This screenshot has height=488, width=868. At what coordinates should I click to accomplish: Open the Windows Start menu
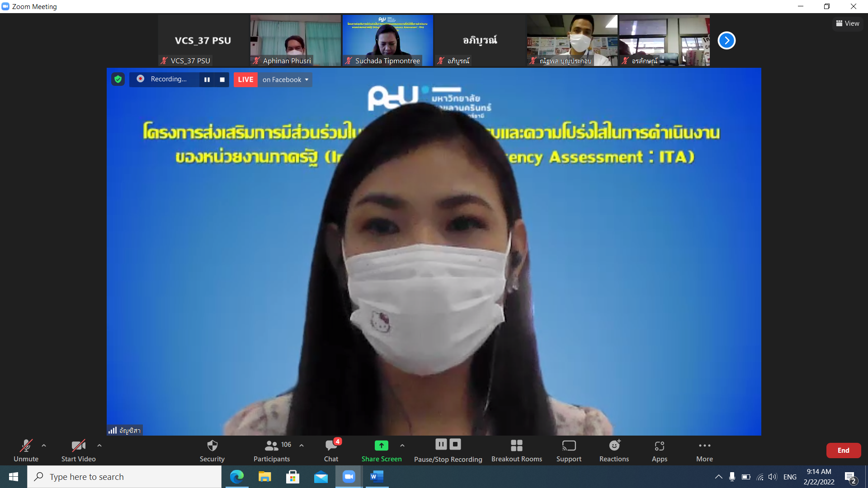coord(14,477)
